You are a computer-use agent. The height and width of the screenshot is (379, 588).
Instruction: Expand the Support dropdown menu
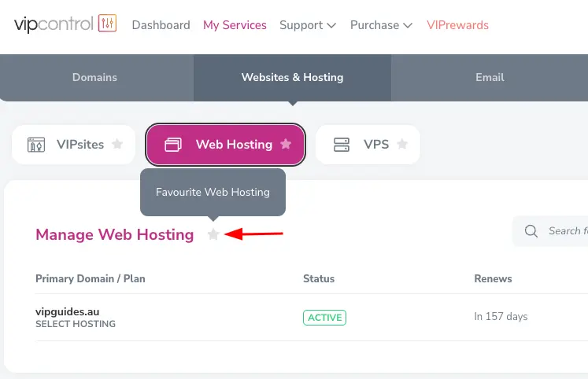pyautogui.click(x=308, y=25)
